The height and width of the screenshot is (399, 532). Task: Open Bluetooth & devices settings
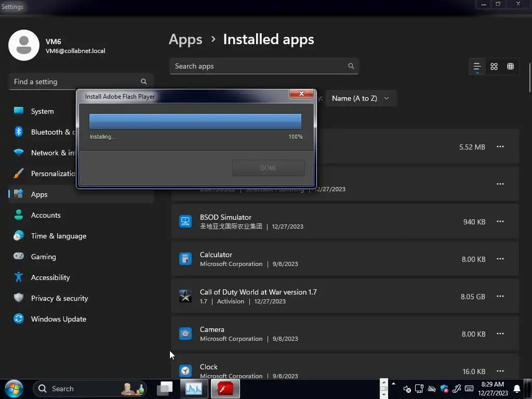pos(44,132)
